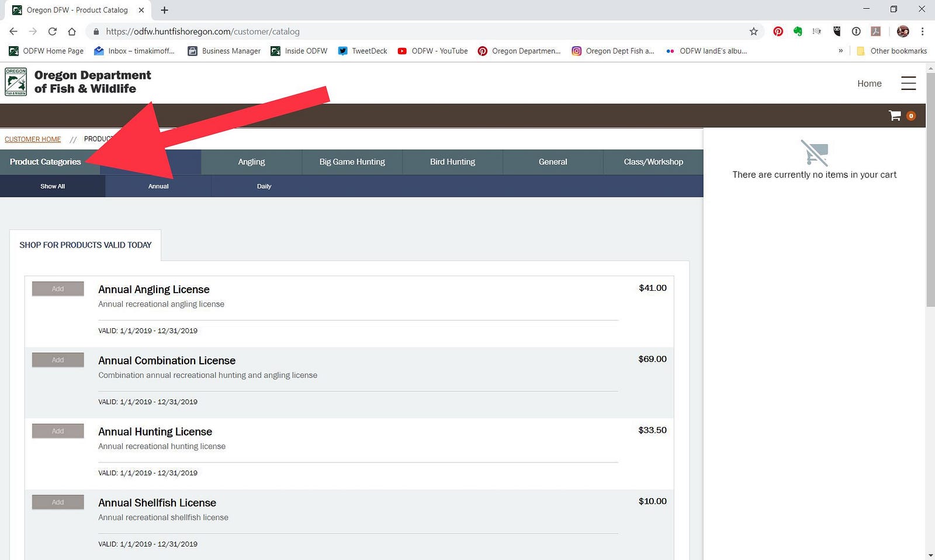The image size is (935, 560).
Task: Click the empty cart message text
Action: (814, 175)
